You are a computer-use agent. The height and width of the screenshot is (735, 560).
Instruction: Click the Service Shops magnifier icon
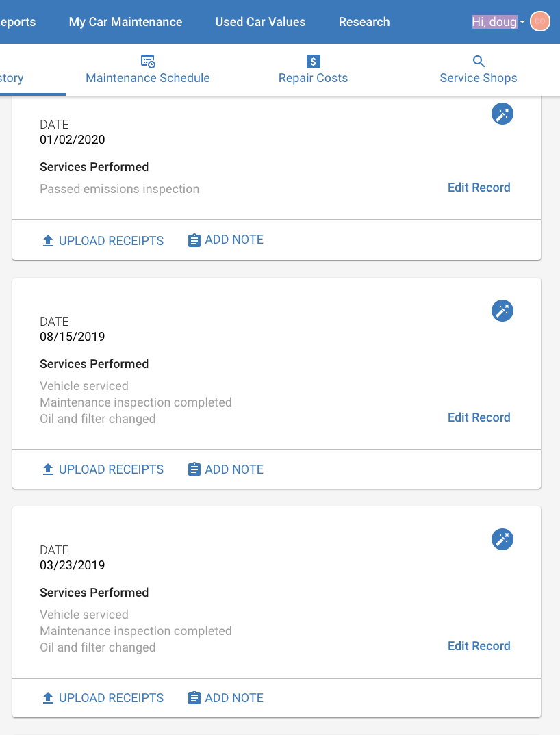[x=479, y=62]
